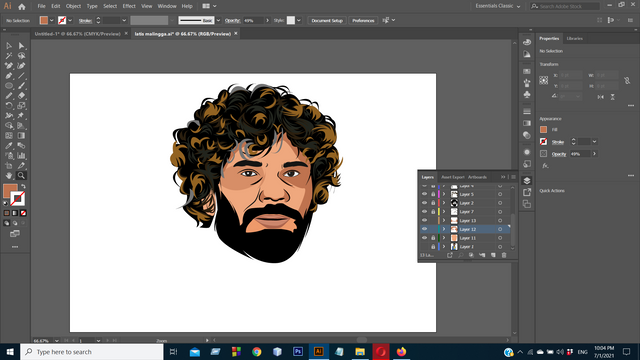The height and width of the screenshot is (360, 640).
Task: Choose the Column Graph tool
Action: coord(21,156)
